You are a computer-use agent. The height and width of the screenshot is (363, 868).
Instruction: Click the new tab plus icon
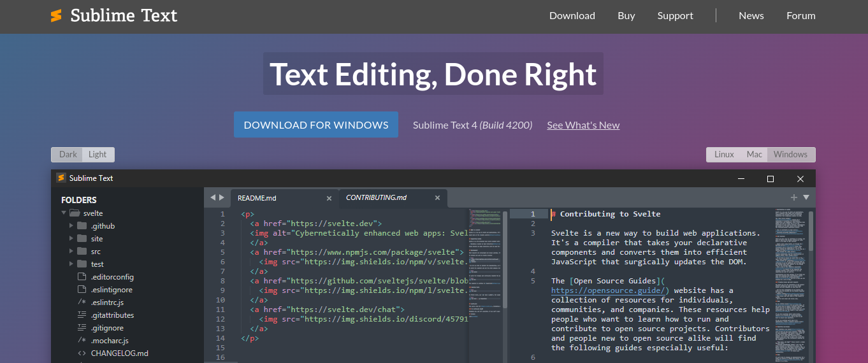coord(793,197)
